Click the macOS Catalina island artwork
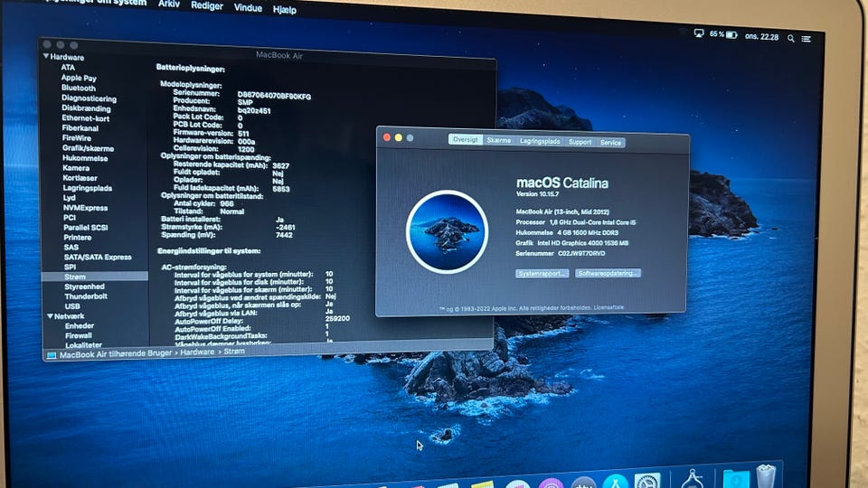Viewport: 868px width, 488px height. 447,232
